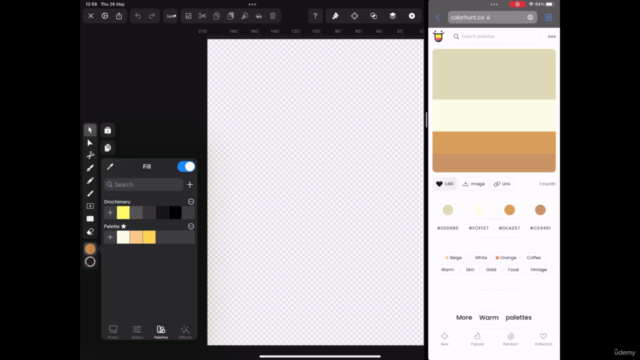The width and height of the screenshot is (640, 360).
Task: Switch to the Picker tab
Action: click(113, 332)
